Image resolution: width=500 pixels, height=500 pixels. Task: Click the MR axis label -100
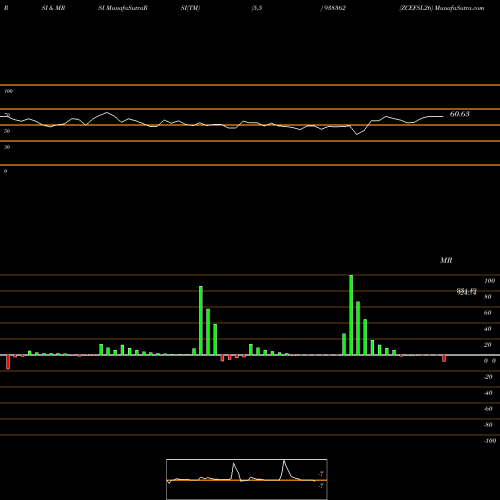(489, 441)
